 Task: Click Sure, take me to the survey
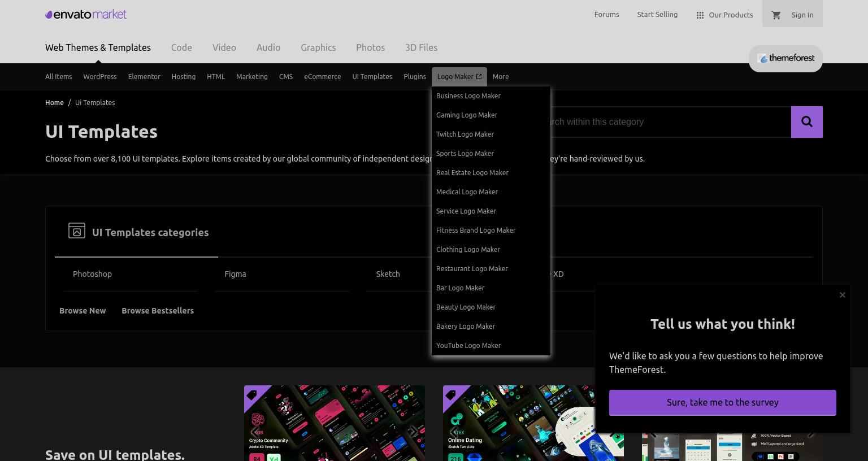point(723,402)
